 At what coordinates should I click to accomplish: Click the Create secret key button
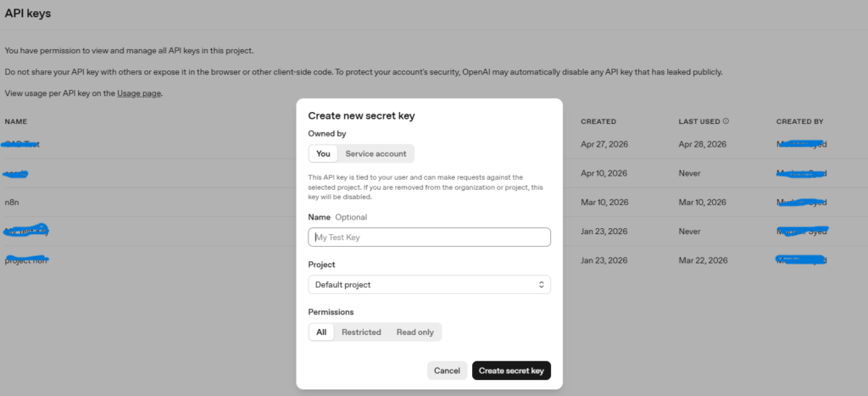[x=511, y=371]
